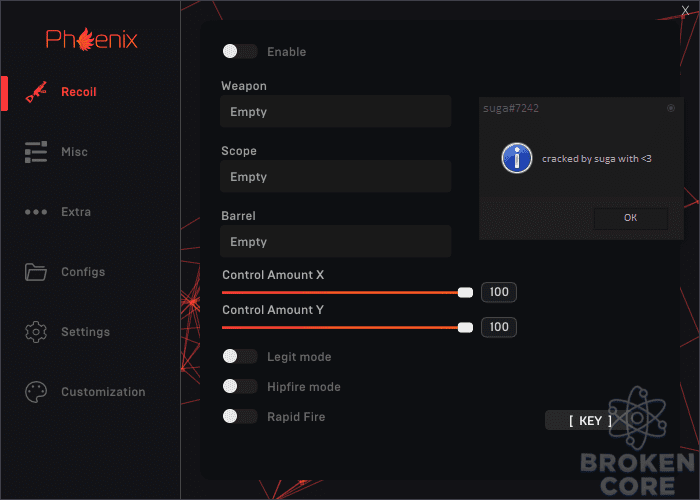The image size is (700, 500).
Task: Click the Control Amount Y label
Action: coord(273,310)
